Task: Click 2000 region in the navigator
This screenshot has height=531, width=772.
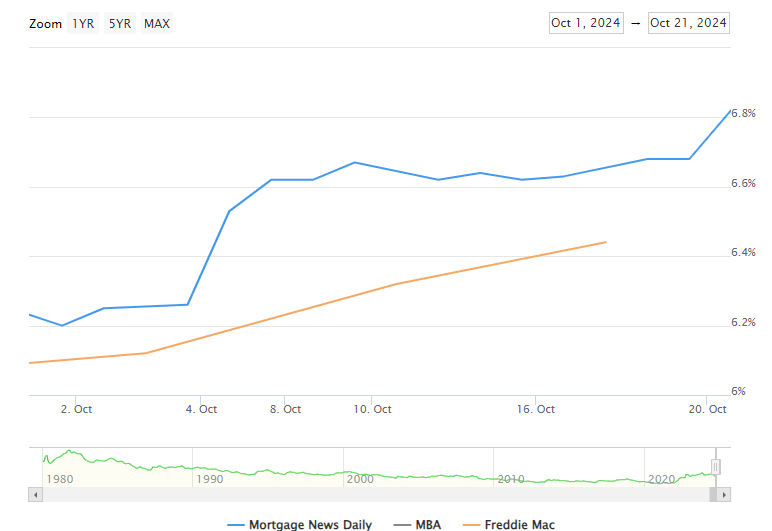Action: (359, 477)
